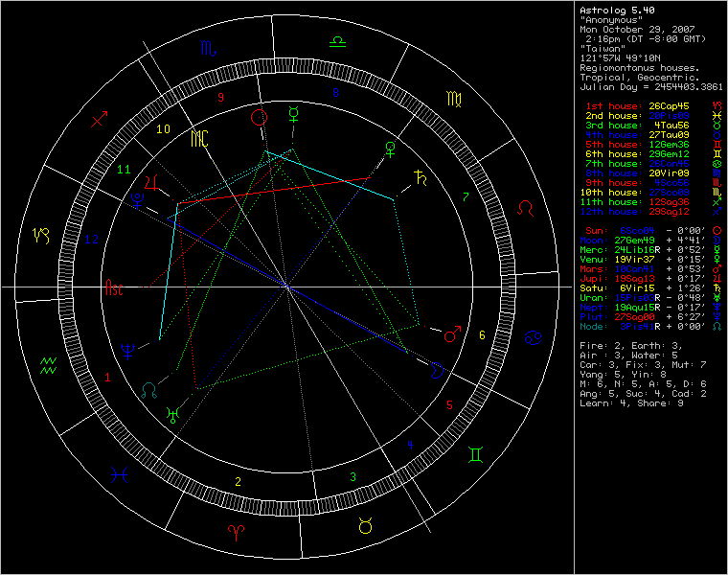The height and width of the screenshot is (575, 728).
Task: Click the '2:16pm (DT -8:00 GMT)' time line
Action: 646,39
